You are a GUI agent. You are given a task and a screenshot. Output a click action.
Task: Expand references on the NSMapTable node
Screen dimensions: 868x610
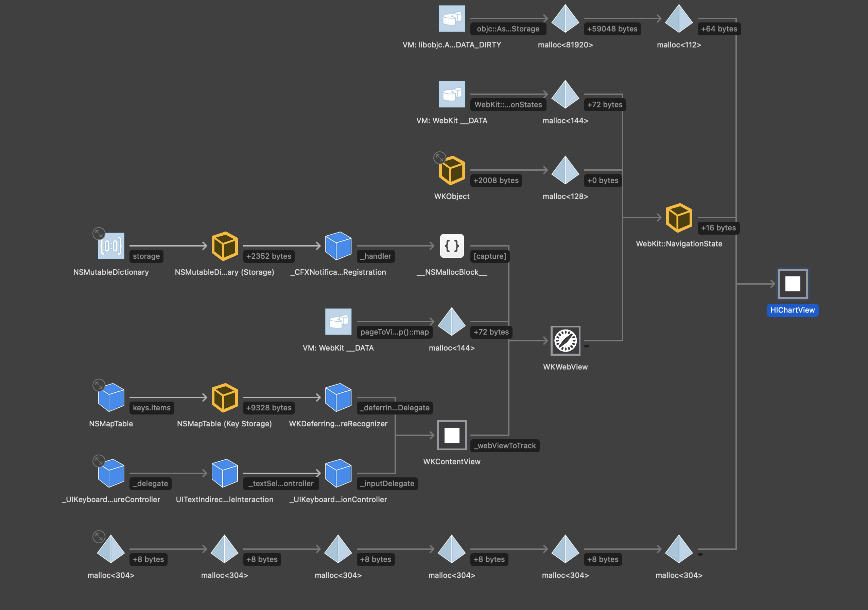(100, 385)
